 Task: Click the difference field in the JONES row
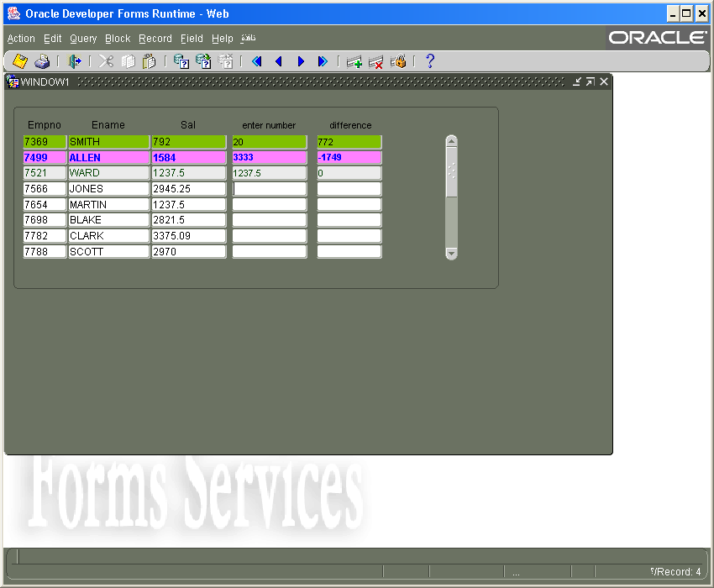(x=349, y=188)
